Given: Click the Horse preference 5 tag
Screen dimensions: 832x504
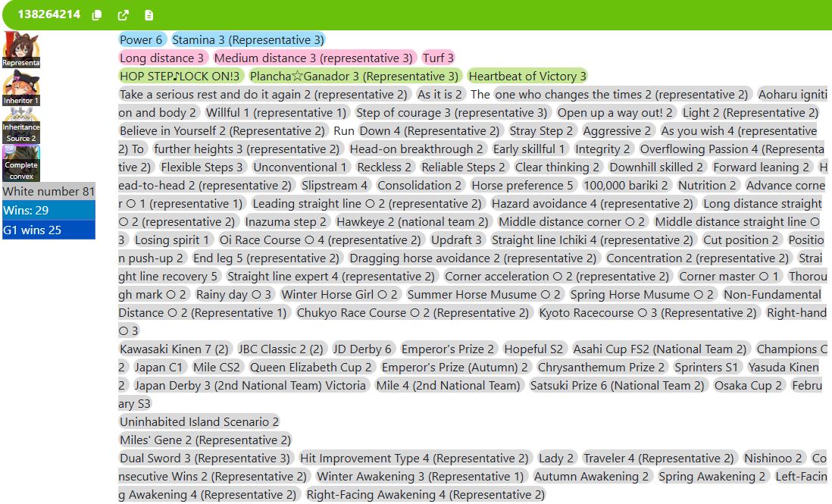Looking at the screenshot, I should pyautogui.click(x=523, y=185).
